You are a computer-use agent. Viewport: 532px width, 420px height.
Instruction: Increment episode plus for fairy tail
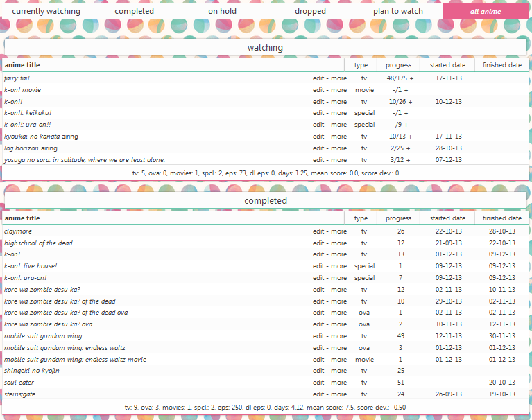pos(411,78)
